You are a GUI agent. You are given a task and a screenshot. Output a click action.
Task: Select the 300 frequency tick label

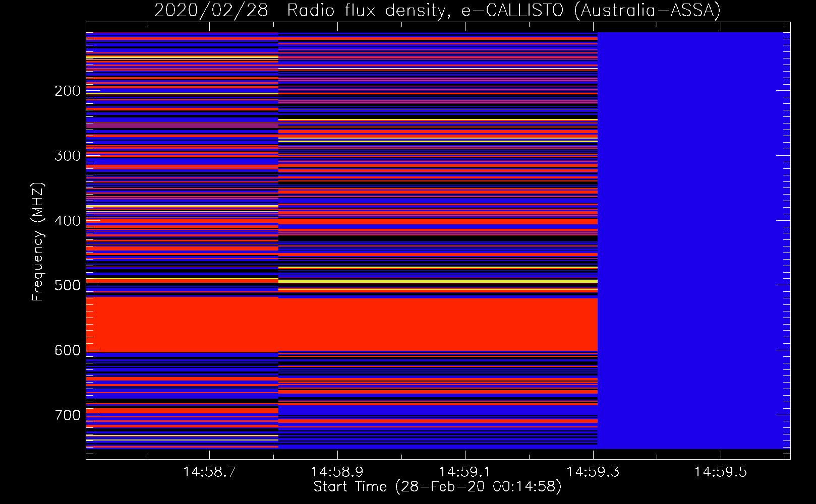[68, 156]
